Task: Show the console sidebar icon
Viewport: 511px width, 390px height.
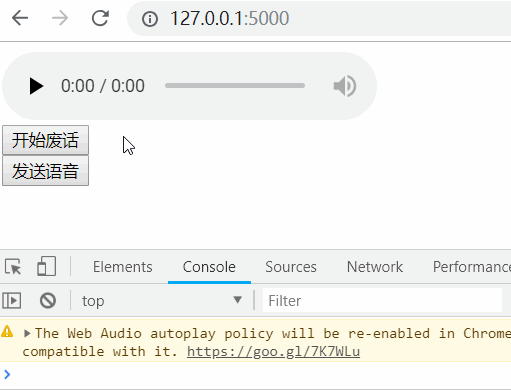Action: 12,300
